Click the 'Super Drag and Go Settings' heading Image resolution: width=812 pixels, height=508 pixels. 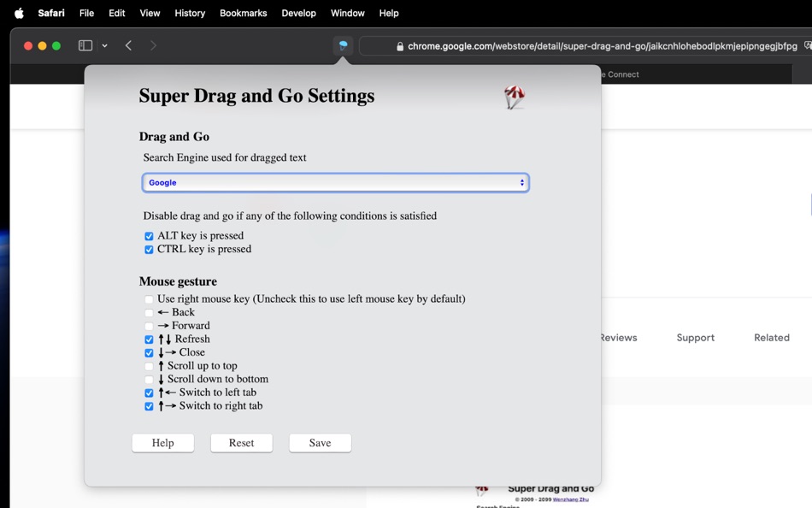click(x=256, y=96)
